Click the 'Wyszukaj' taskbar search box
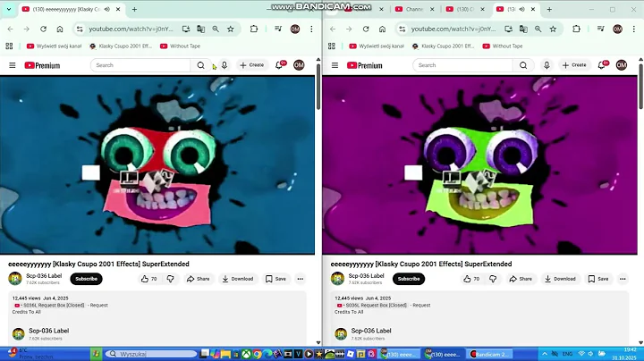The width and height of the screenshot is (644, 361). click(x=151, y=354)
